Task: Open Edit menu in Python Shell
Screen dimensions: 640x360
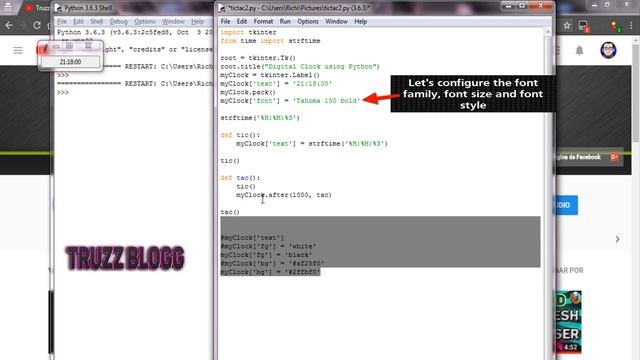Action: 78,21
